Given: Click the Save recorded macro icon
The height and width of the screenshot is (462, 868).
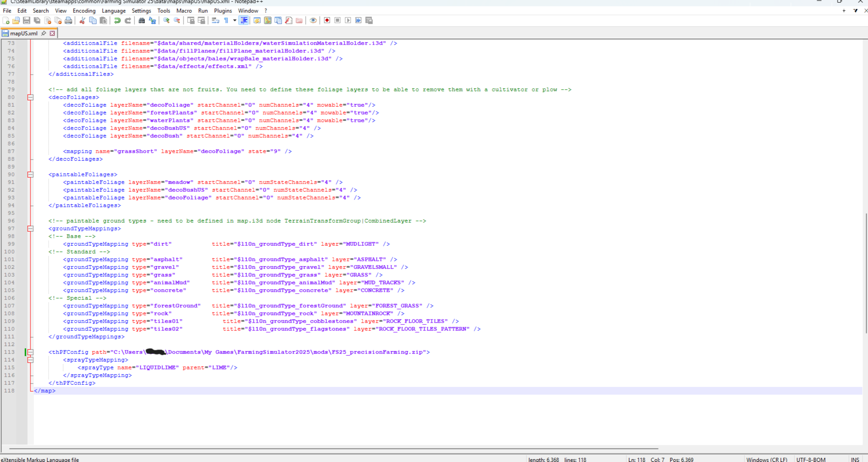Looking at the screenshot, I should click(369, 20).
